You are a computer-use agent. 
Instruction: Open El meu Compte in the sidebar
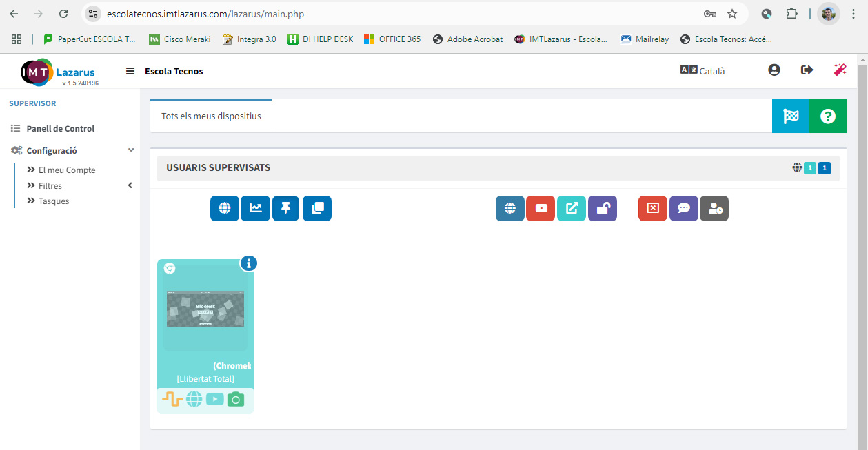point(67,170)
